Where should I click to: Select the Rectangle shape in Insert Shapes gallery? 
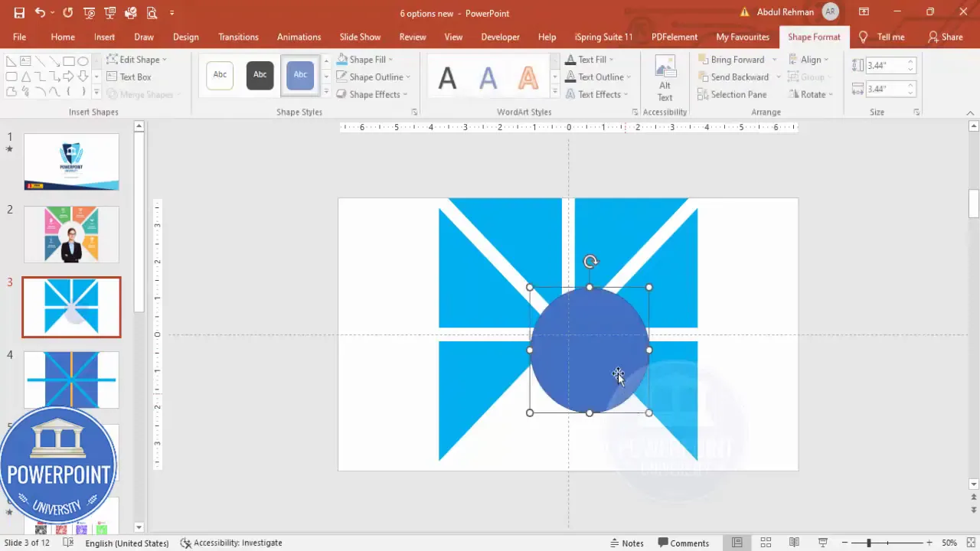pos(68,61)
